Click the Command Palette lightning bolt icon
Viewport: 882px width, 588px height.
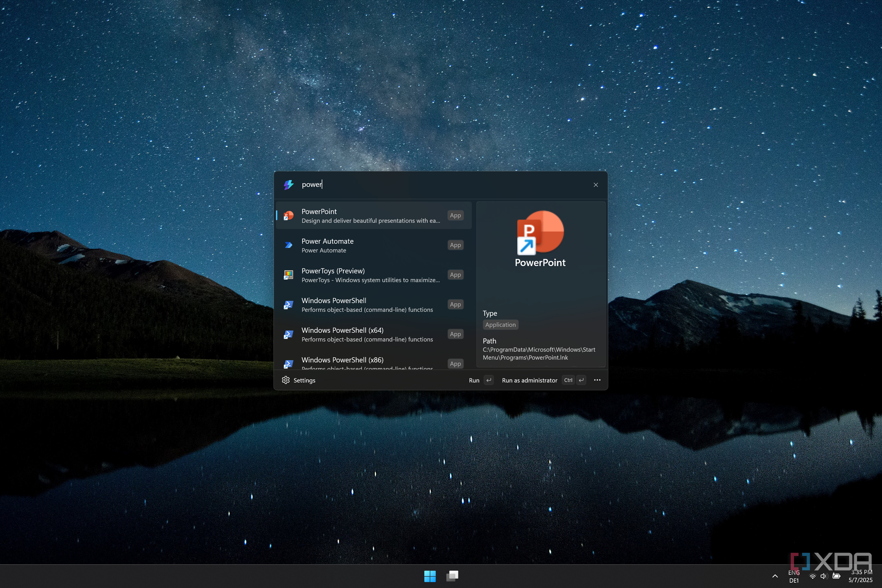[x=288, y=185]
